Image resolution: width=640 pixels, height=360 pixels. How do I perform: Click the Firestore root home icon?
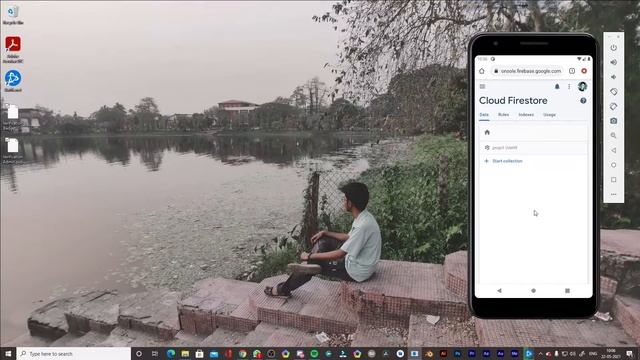[x=487, y=132]
